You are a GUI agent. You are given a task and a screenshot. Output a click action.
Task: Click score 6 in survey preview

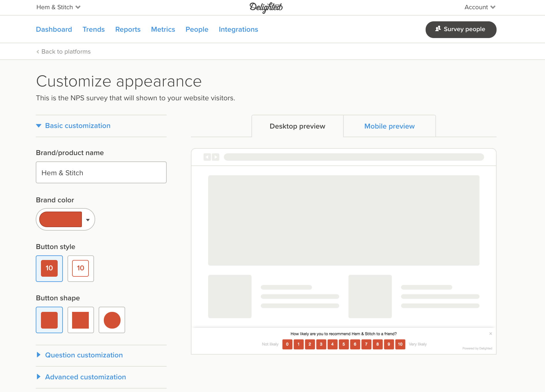[x=355, y=344]
